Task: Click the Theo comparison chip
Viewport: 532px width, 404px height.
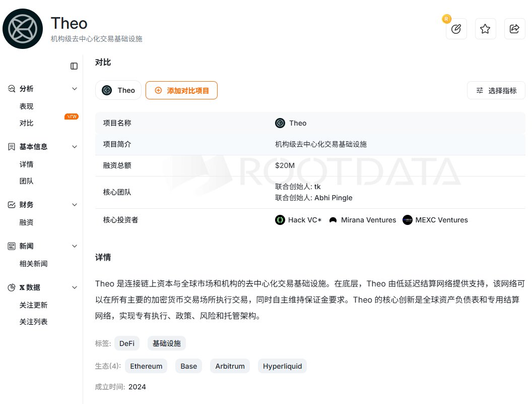Action: pyautogui.click(x=118, y=90)
